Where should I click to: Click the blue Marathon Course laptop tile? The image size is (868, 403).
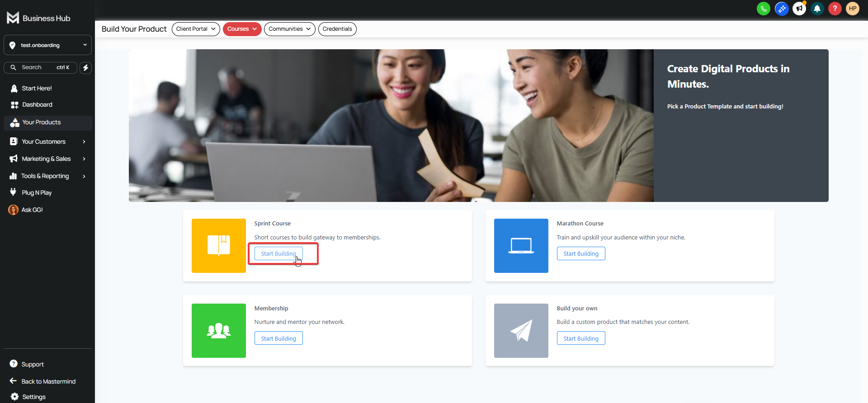521,246
